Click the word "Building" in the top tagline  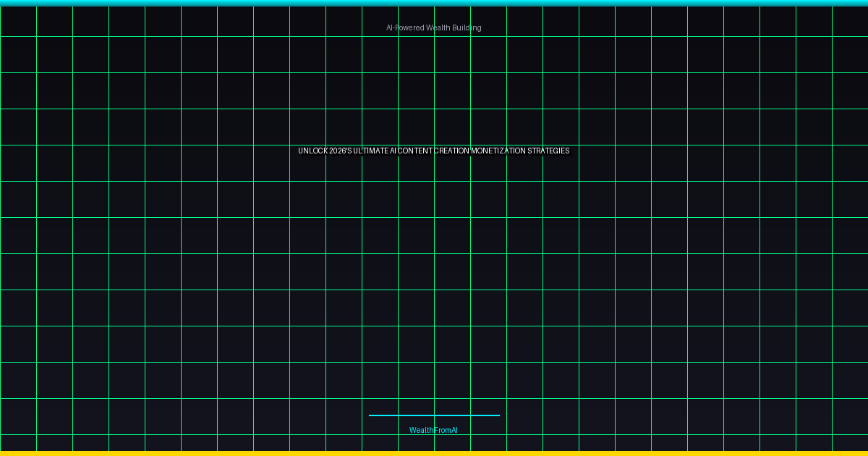pos(467,28)
